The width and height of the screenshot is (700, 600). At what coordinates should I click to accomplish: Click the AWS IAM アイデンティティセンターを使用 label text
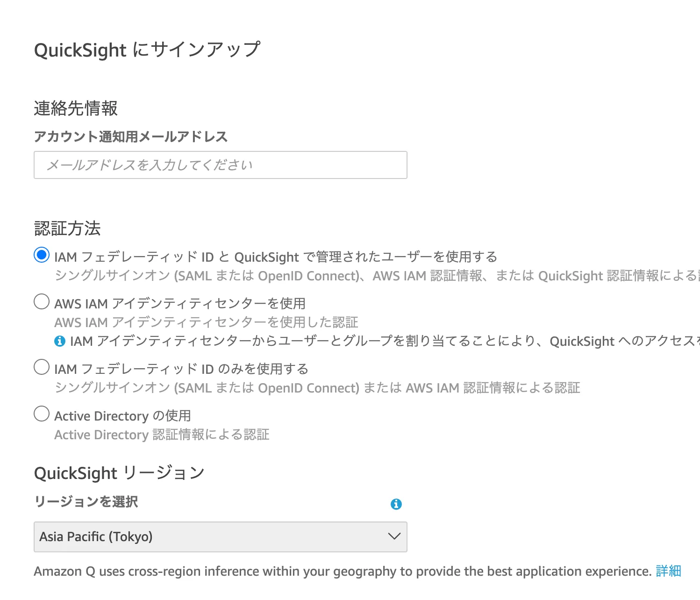(180, 304)
